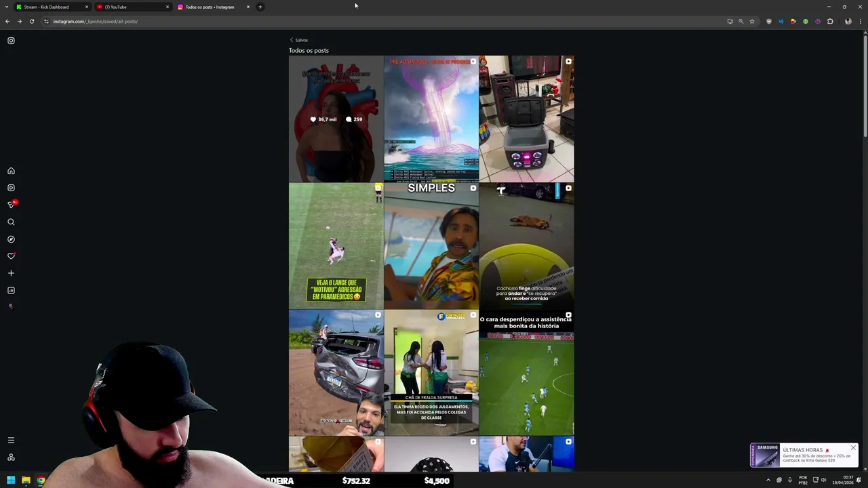Open the green circle extension icon
The height and width of the screenshot is (488, 868).
point(806,21)
